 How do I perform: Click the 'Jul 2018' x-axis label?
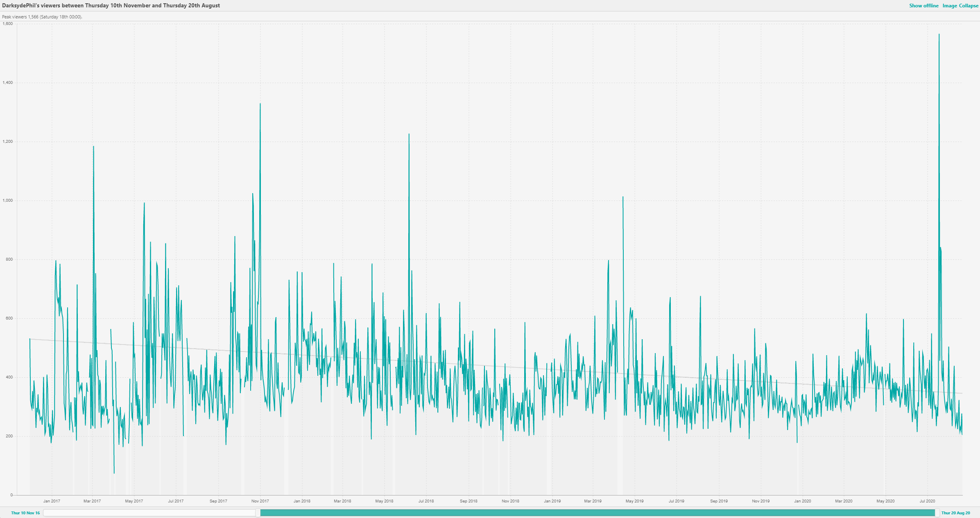(x=426, y=501)
